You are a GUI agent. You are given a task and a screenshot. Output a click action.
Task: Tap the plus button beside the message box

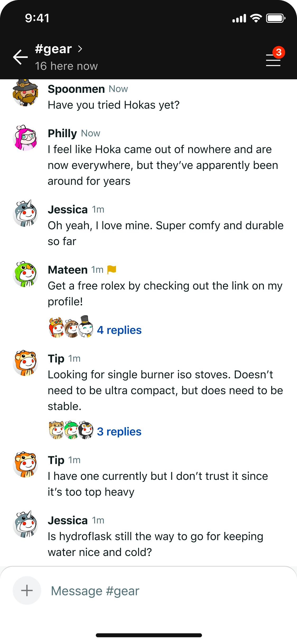click(x=27, y=591)
